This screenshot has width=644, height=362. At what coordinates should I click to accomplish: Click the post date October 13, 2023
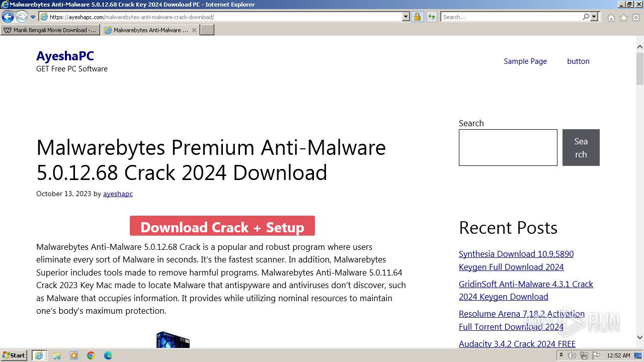(63, 194)
